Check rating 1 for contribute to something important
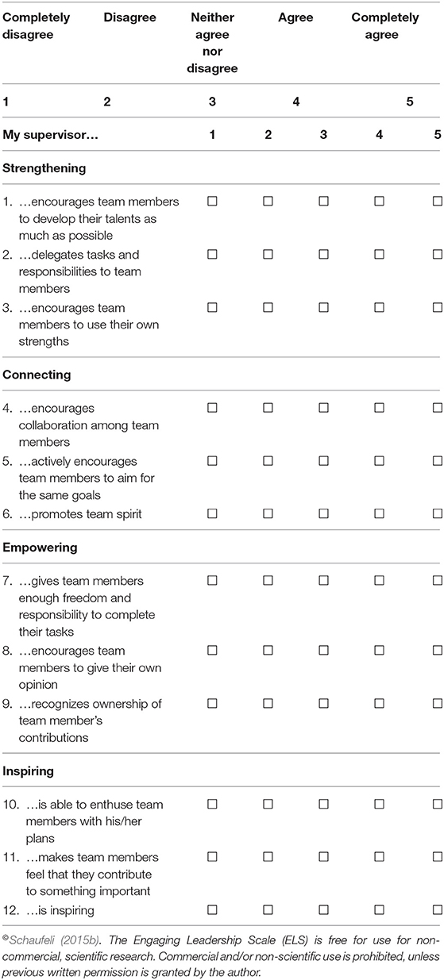The height and width of the screenshot is (980, 444). pyautogui.click(x=212, y=856)
